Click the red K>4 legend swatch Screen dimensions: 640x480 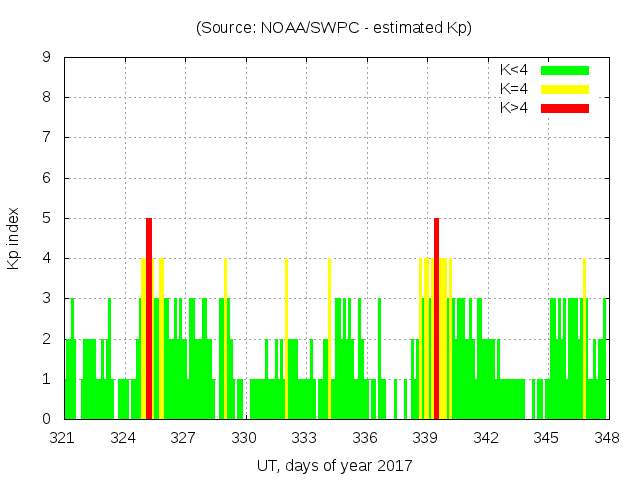click(x=565, y=107)
